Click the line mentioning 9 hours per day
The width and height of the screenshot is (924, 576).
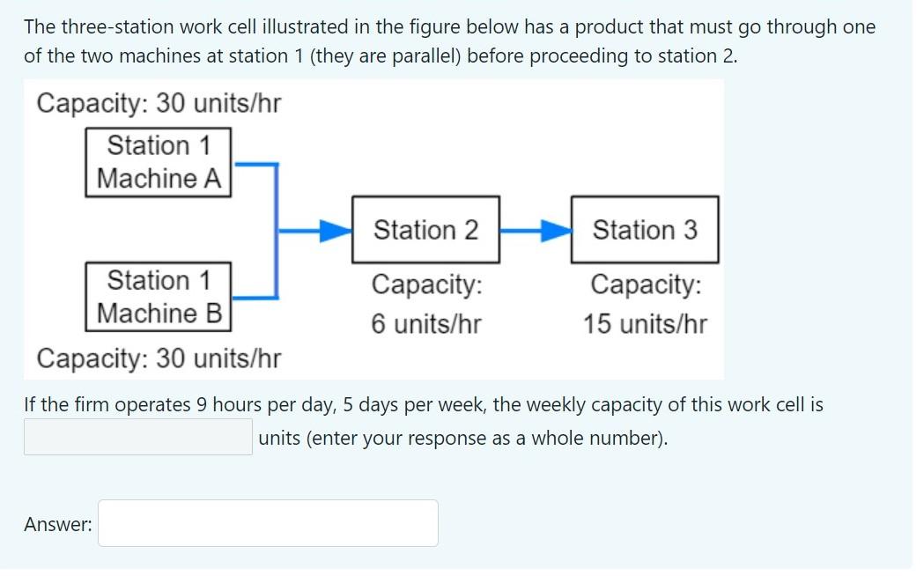point(422,404)
